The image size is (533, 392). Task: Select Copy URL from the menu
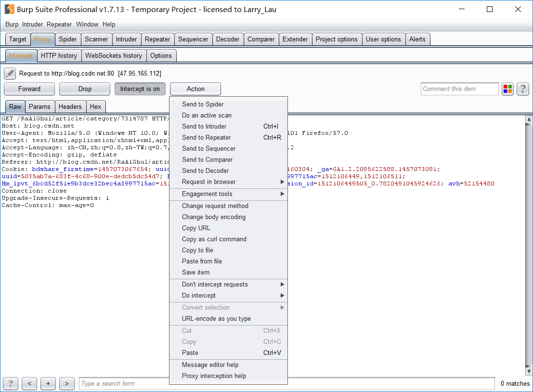point(228,228)
